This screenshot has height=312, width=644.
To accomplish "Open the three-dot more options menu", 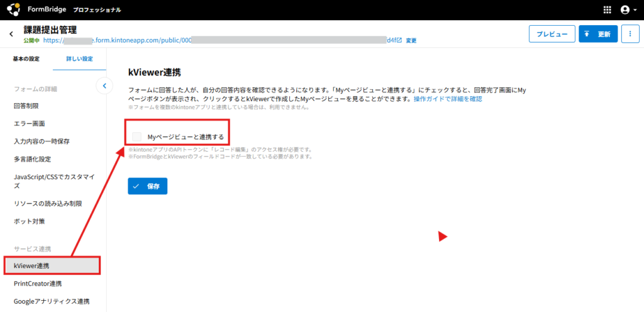I will pos(630,34).
